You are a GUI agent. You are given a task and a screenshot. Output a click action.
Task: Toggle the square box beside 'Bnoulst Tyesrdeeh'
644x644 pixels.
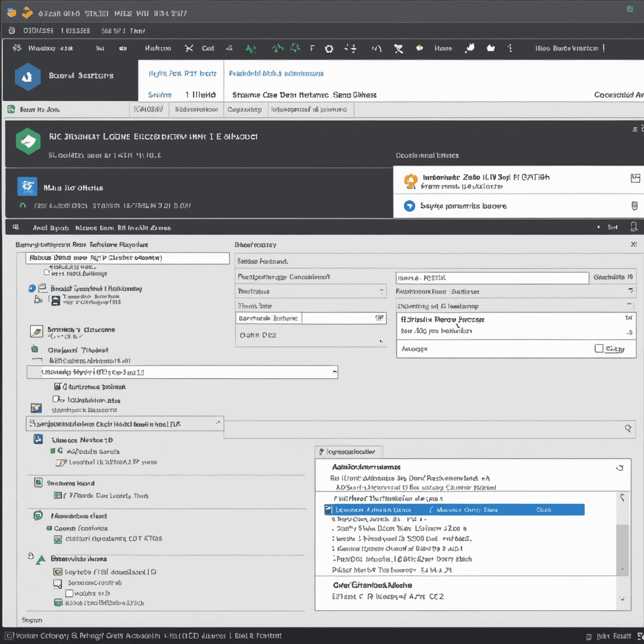pyautogui.click(x=42, y=288)
